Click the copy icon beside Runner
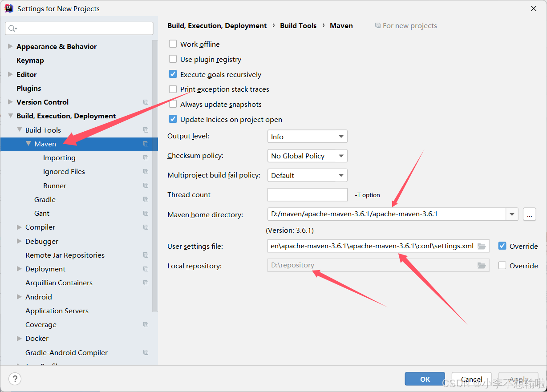 pos(146,186)
